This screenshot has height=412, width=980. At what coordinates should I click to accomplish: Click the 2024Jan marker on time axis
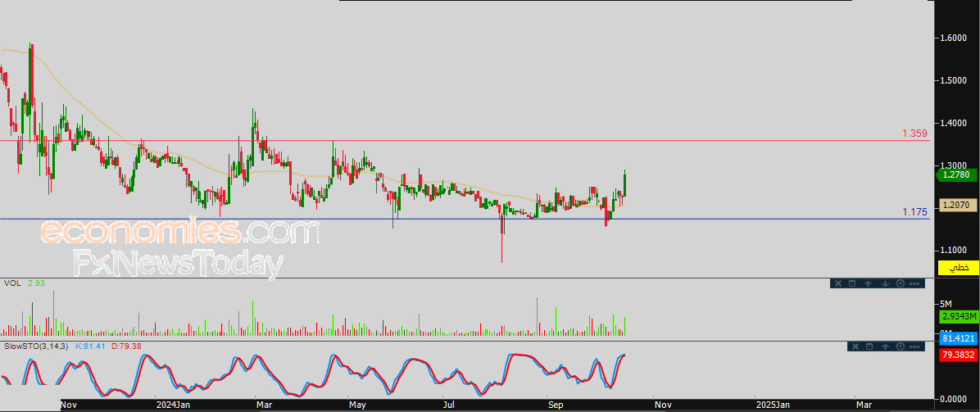click(173, 405)
